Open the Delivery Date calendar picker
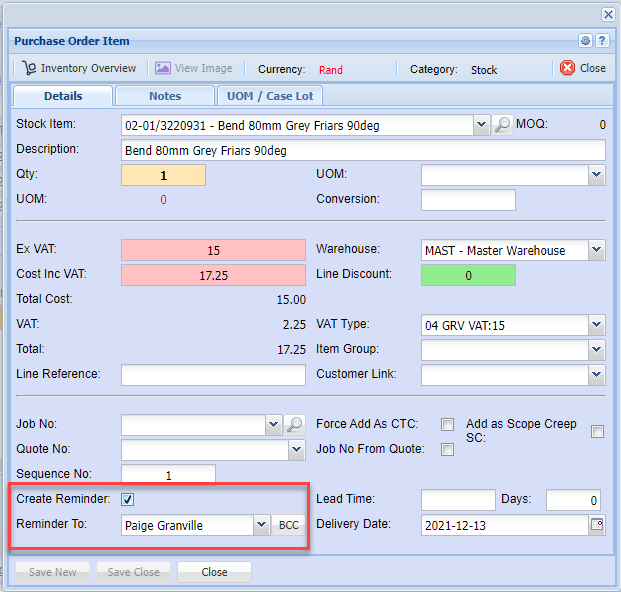 (597, 525)
